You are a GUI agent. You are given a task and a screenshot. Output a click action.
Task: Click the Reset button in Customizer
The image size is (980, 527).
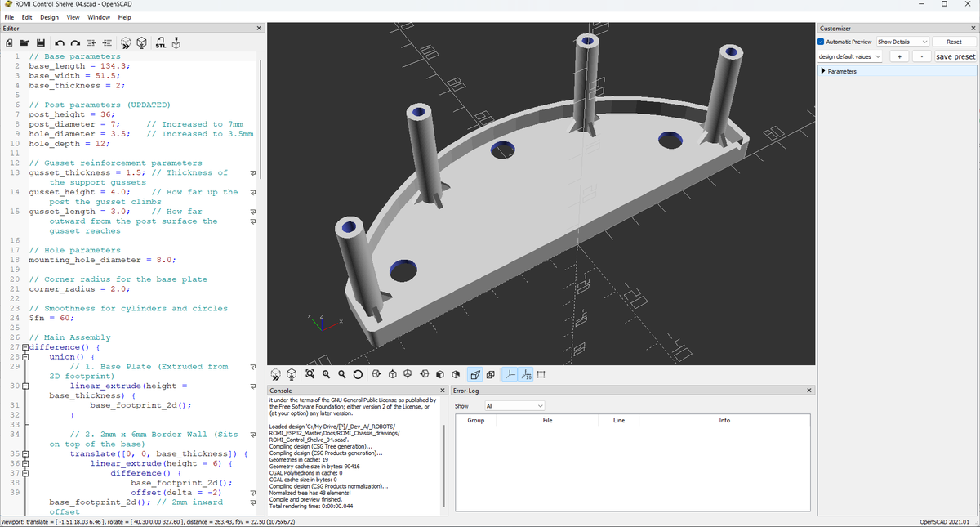pos(954,42)
